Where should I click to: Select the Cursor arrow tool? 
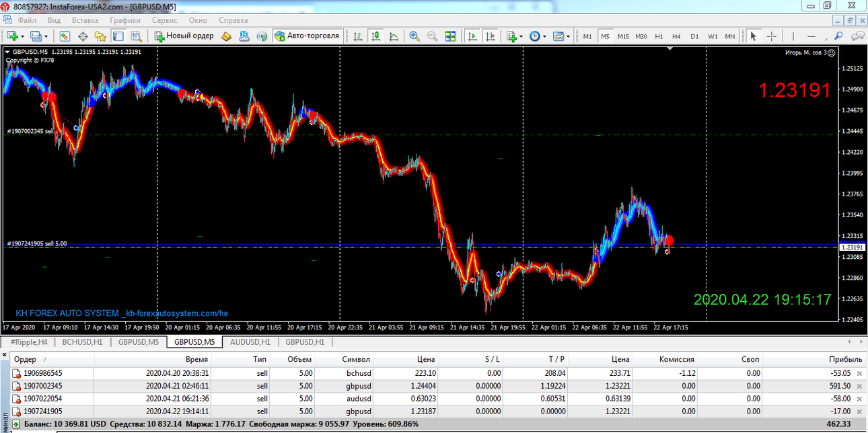tap(754, 36)
